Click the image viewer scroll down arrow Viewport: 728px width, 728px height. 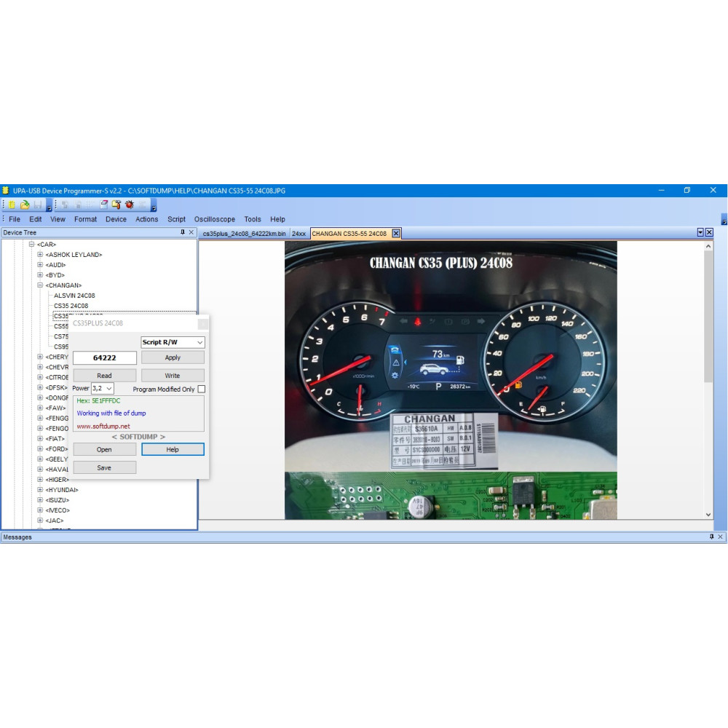click(708, 515)
